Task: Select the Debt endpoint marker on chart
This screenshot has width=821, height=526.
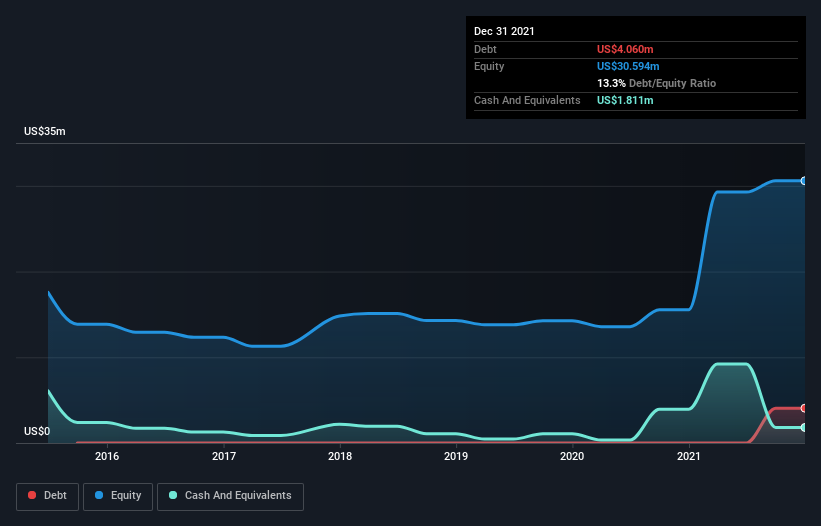Action: 804,408
